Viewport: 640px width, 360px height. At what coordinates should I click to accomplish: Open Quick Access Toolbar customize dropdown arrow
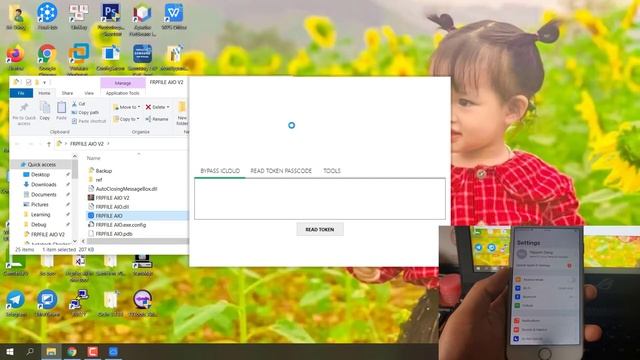coord(44,82)
